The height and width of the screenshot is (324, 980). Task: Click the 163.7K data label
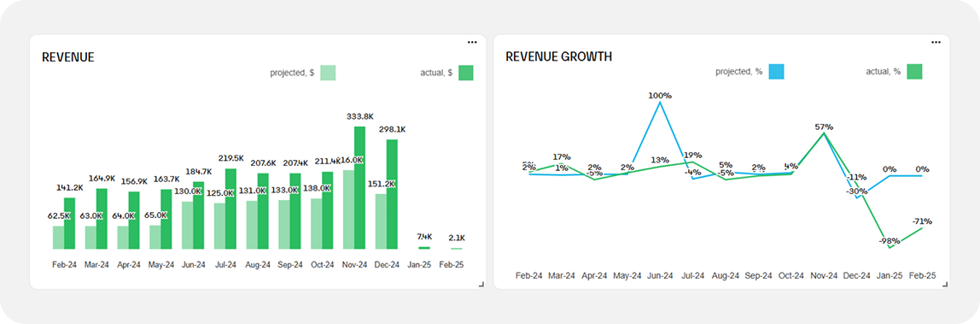[166, 179]
